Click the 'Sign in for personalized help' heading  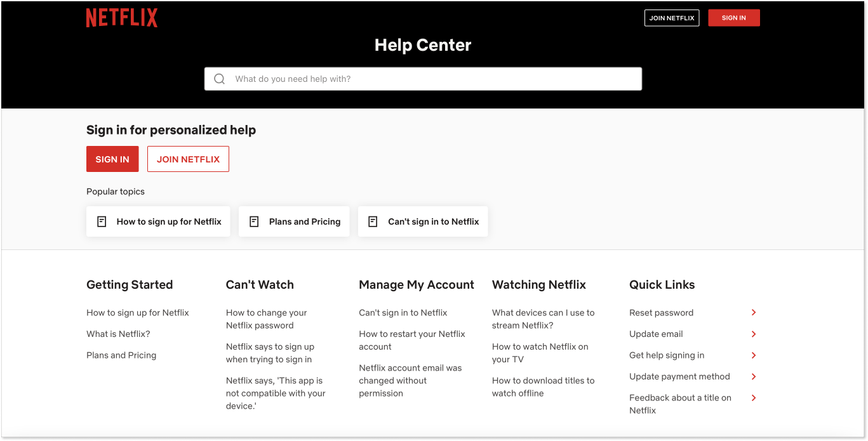pos(171,130)
